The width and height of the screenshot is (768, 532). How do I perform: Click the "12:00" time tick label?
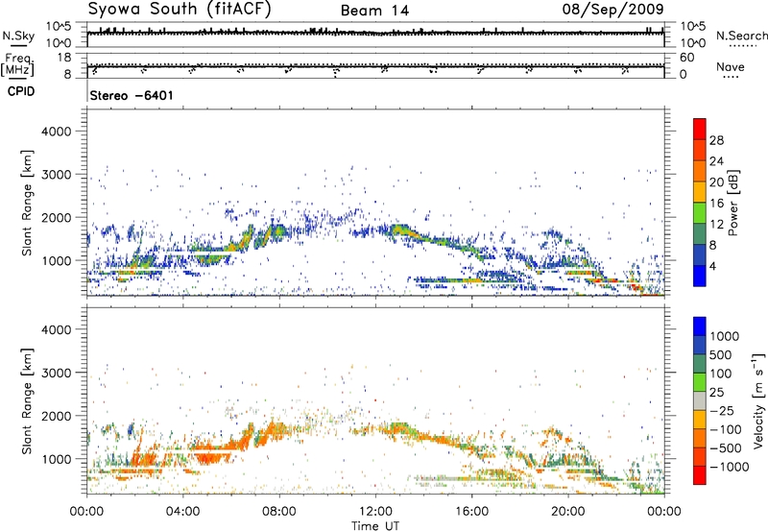[x=375, y=512]
